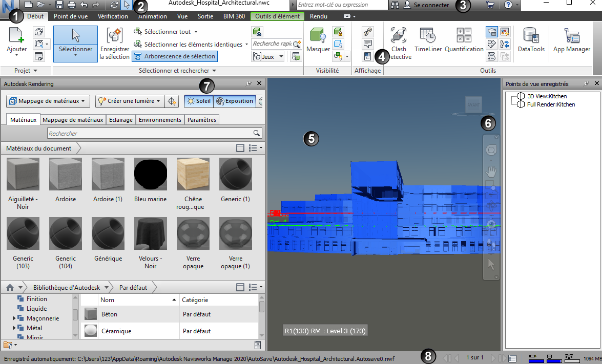This screenshot has height=364, width=602.
Task: Click Bibliothèque d'Autodesk breadcrumb
Action: 67,287
